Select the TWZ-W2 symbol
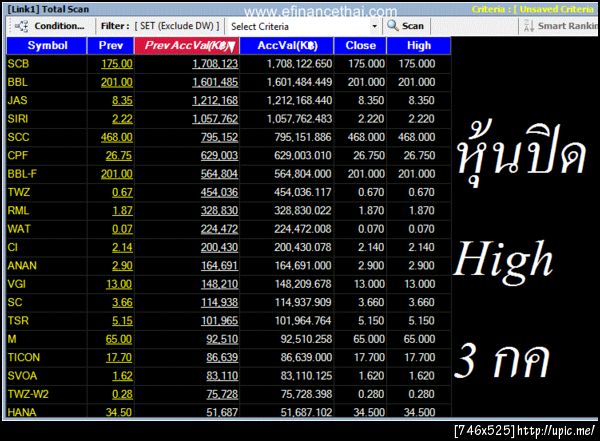This screenshot has height=441, width=600. click(x=28, y=394)
